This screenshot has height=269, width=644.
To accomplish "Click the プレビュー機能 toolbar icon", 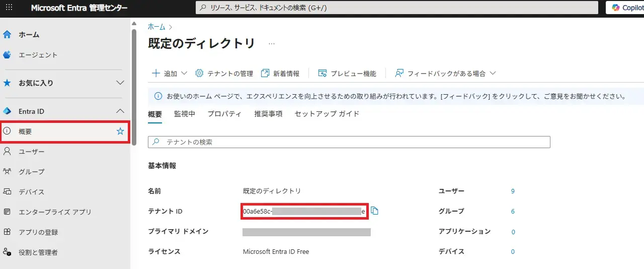I will click(x=323, y=74).
